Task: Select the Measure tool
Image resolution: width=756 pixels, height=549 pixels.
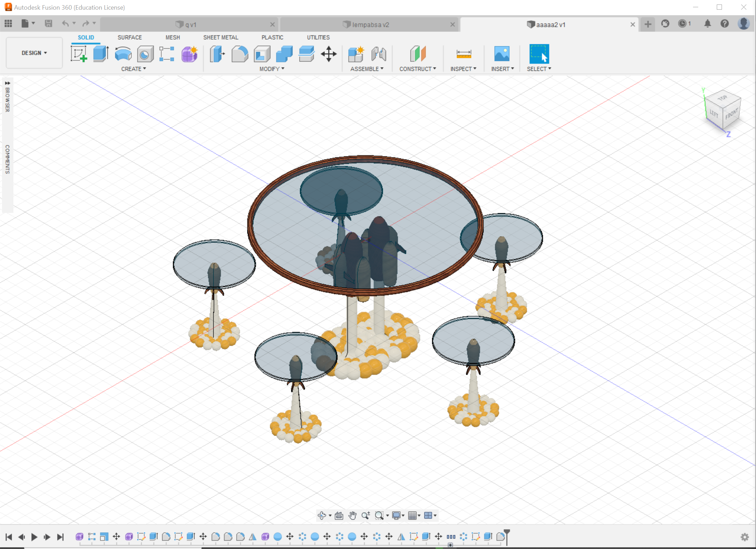Action: (464, 54)
